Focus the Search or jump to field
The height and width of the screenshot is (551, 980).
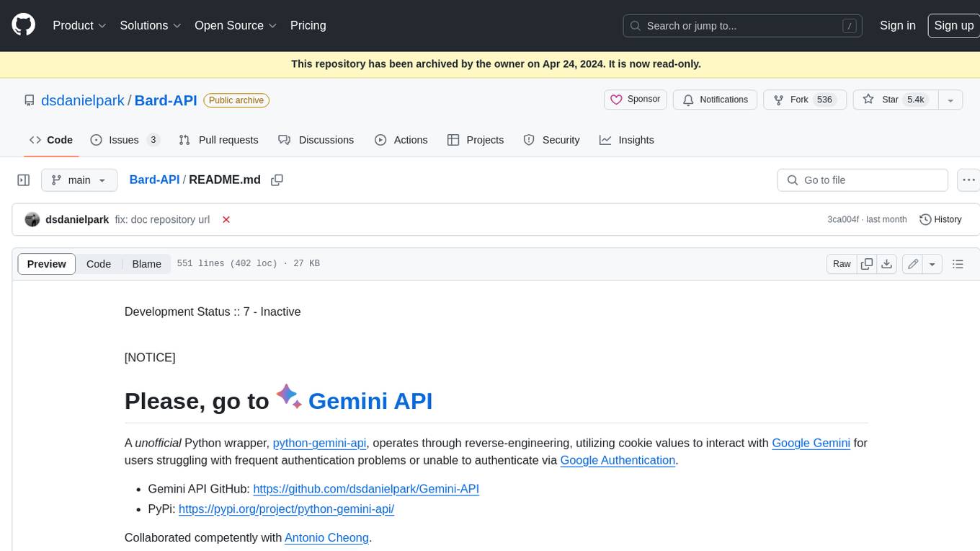[x=743, y=26]
